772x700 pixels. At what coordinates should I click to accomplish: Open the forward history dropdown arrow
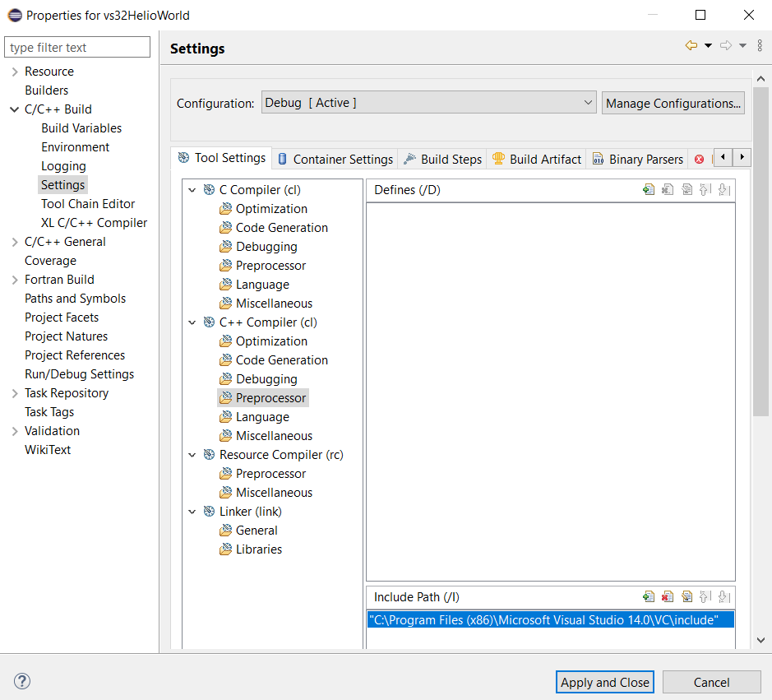(x=742, y=46)
